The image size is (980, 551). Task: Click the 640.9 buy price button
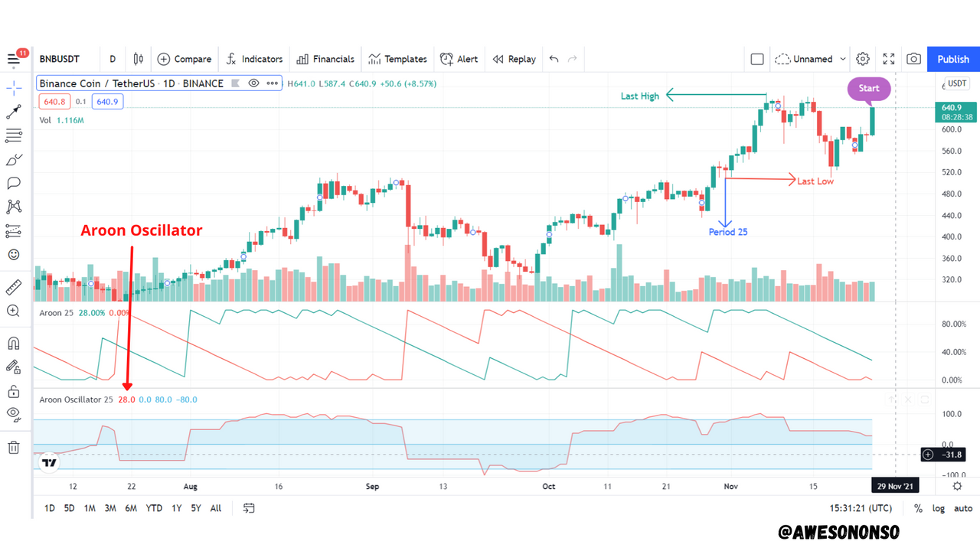(x=106, y=101)
